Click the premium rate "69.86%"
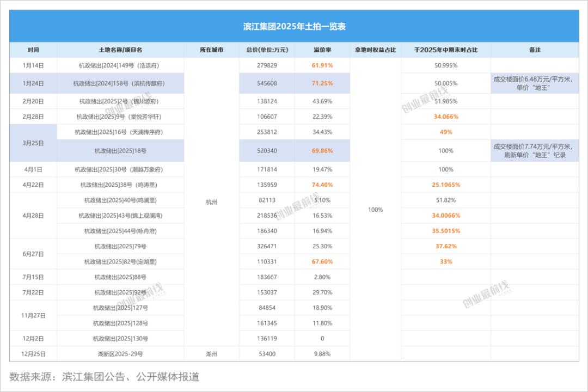The image size is (588, 392). (322, 151)
